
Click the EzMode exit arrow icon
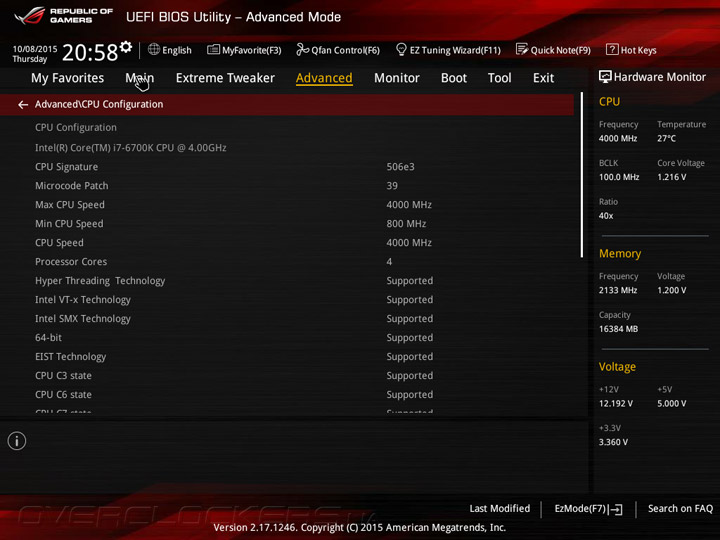coord(616,509)
